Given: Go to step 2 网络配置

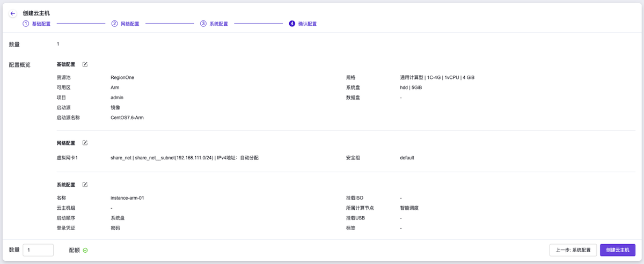Looking at the screenshot, I should tap(125, 24).
